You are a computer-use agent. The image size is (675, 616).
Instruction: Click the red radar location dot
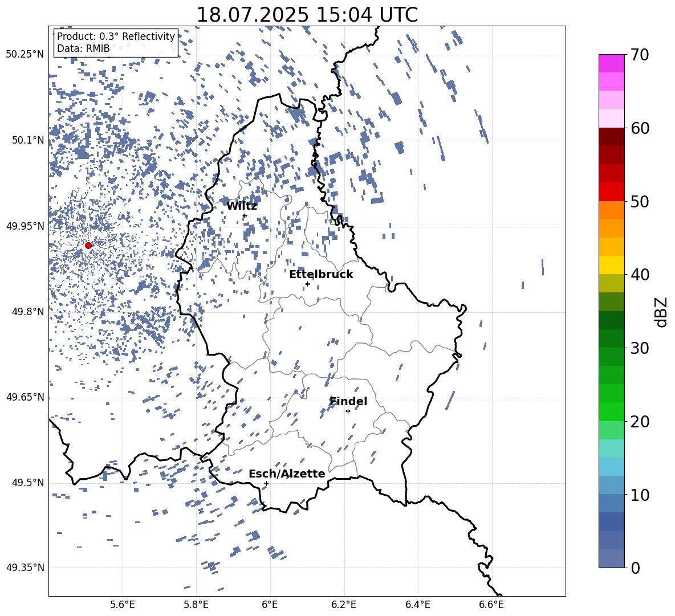point(88,246)
